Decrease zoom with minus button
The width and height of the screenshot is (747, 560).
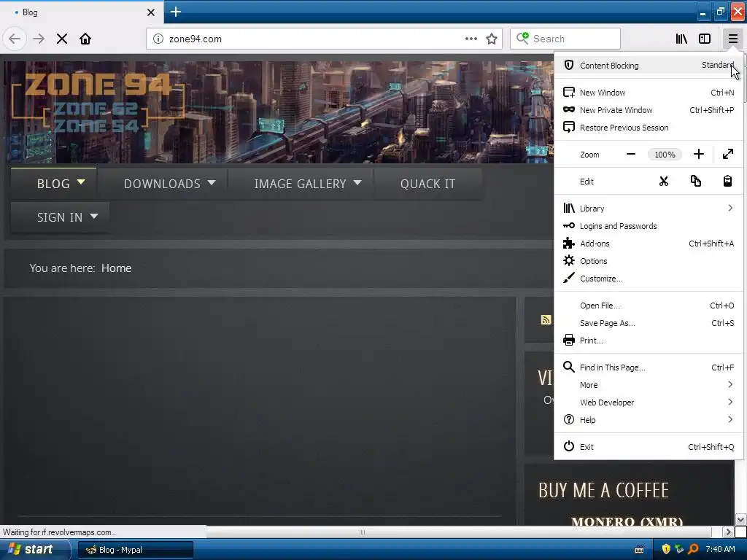[631, 155]
